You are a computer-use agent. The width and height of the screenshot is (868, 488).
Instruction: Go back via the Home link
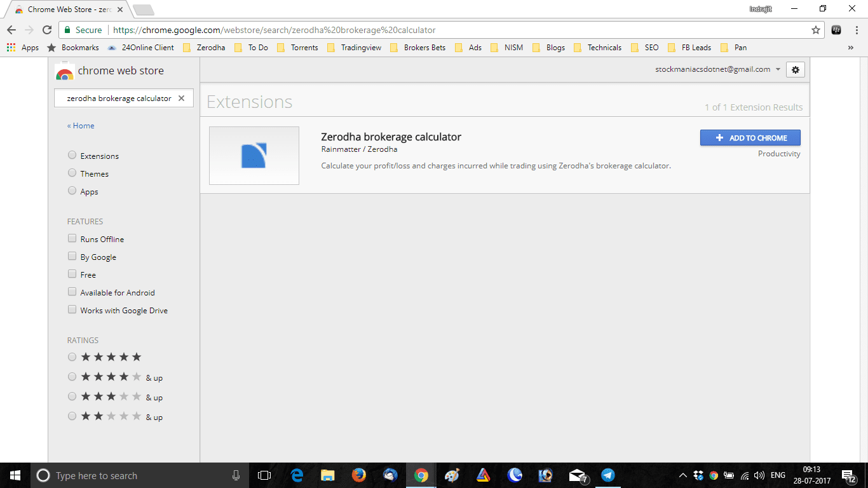tap(81, 126)
